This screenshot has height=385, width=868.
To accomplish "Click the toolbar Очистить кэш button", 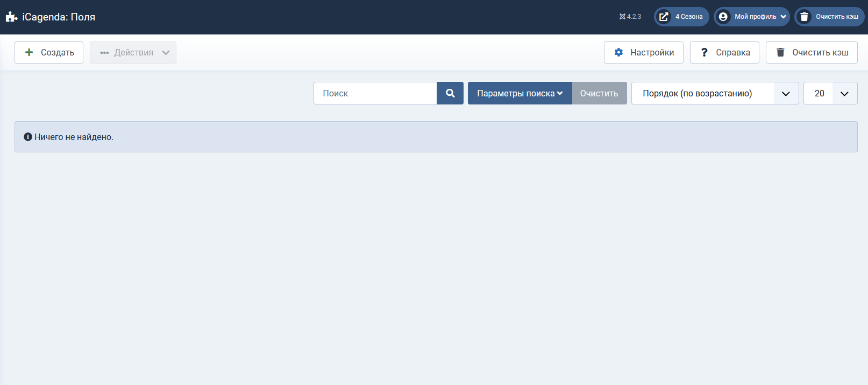I will [x=811, y=52].
